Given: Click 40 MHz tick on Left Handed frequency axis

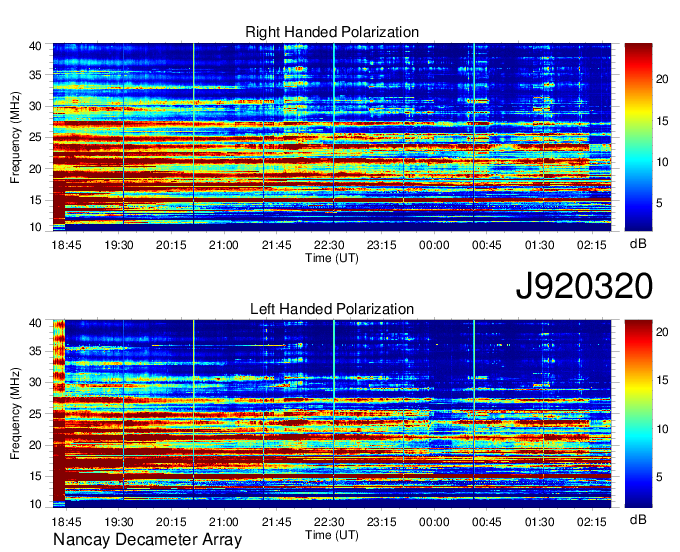Looking at the screenshot, I should (x=35, y=323).
